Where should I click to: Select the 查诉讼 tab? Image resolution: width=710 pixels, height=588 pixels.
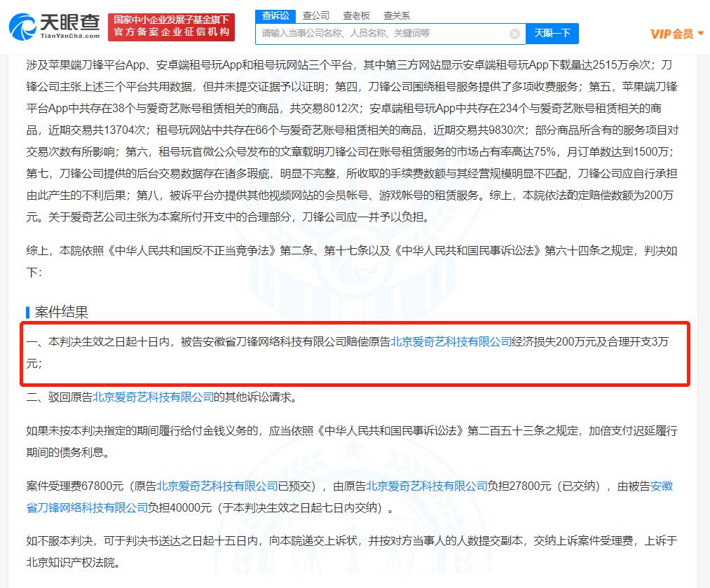[x=275, y=16]
